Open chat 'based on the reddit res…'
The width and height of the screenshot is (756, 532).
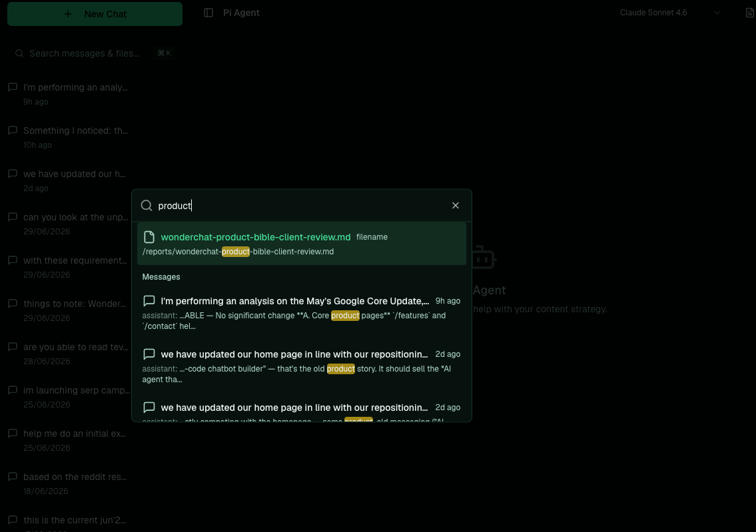(95, 484)
